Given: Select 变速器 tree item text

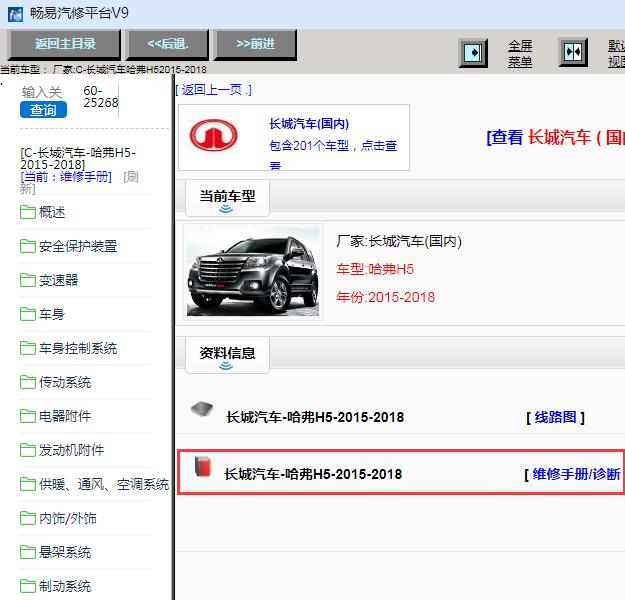Looking at the screenshot, I should pos(58,280).
